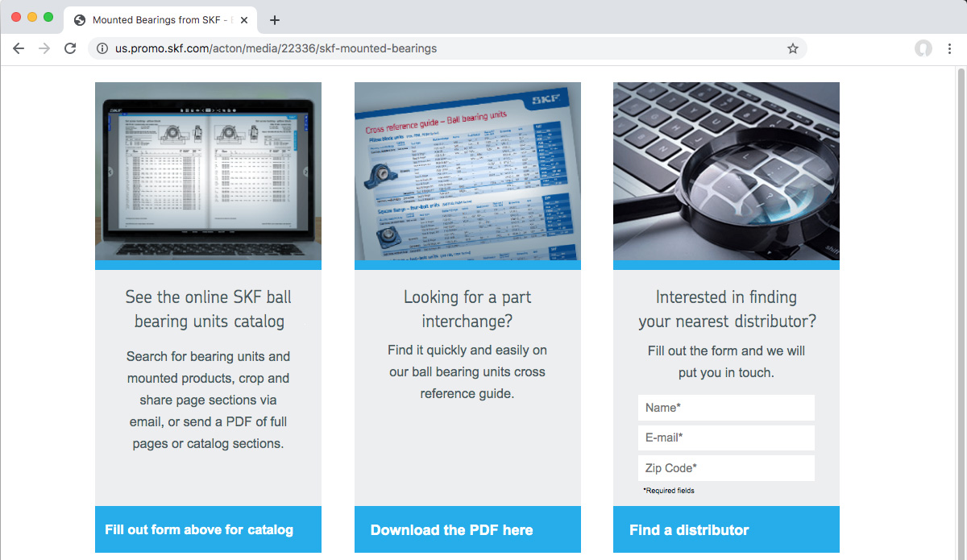This screenshot has width=967, height=560.
Task: Bookmark this page with the star
Action: [793, 48]
